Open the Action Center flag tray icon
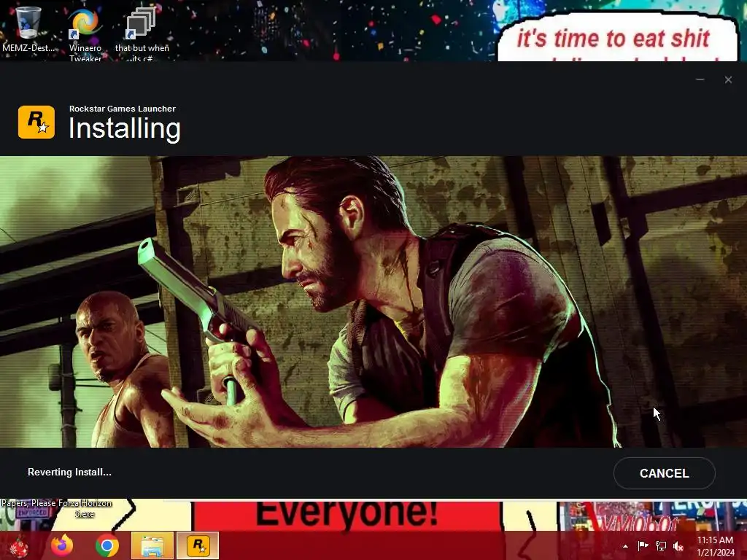Image resolution: width=747 pixels, height=560 pixels. [x=643, y=546]
